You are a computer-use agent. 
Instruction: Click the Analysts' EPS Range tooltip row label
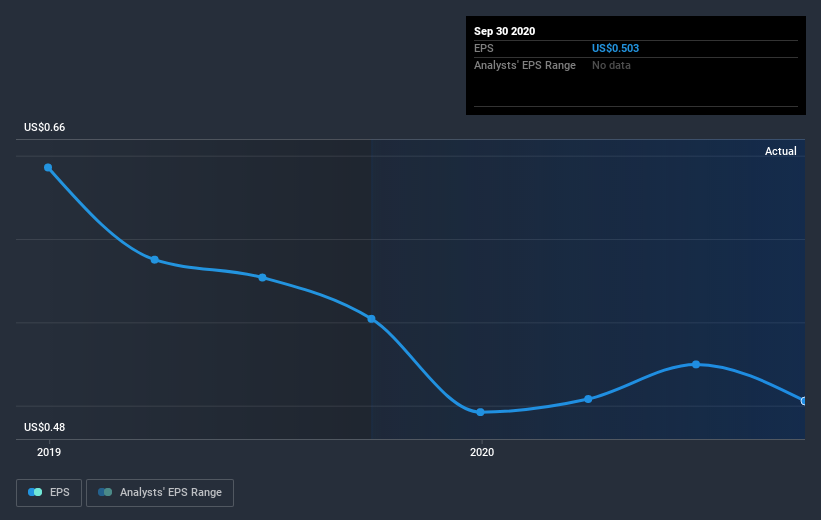tap(525, 65)
